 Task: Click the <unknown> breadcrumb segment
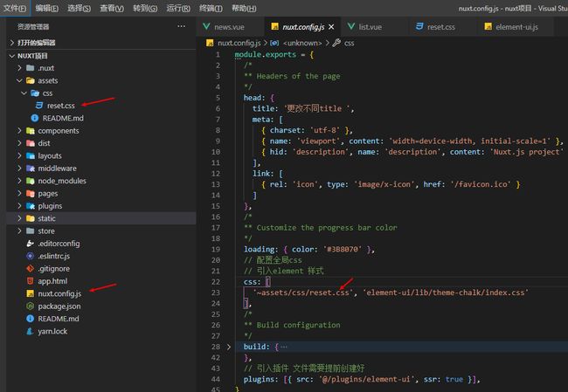(302, 43)
